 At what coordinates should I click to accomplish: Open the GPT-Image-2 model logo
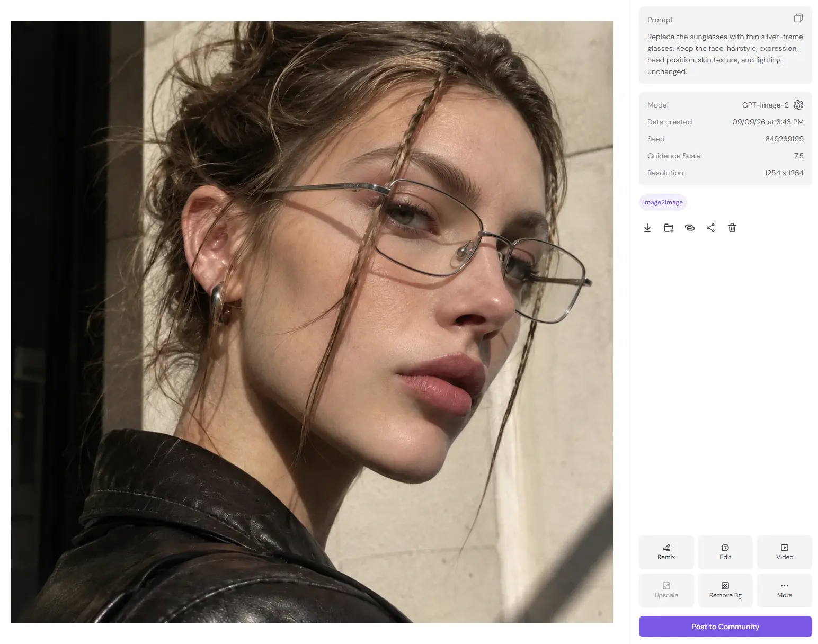pos(798,105)
